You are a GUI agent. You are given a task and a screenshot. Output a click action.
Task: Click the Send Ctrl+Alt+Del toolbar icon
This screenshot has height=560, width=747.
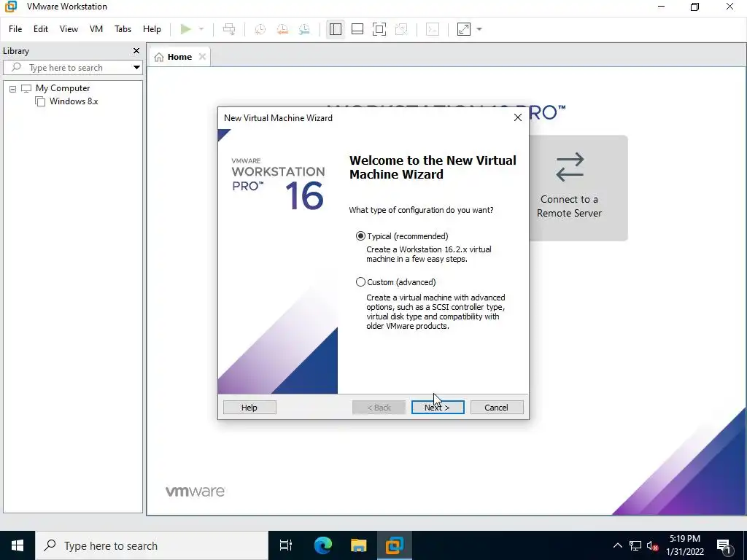click(229, 29)
